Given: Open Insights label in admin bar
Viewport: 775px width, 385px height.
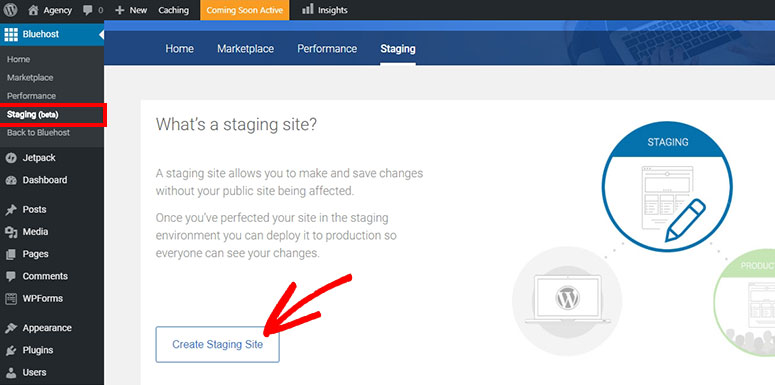Looking at the screenshot, I should point(333,10).
